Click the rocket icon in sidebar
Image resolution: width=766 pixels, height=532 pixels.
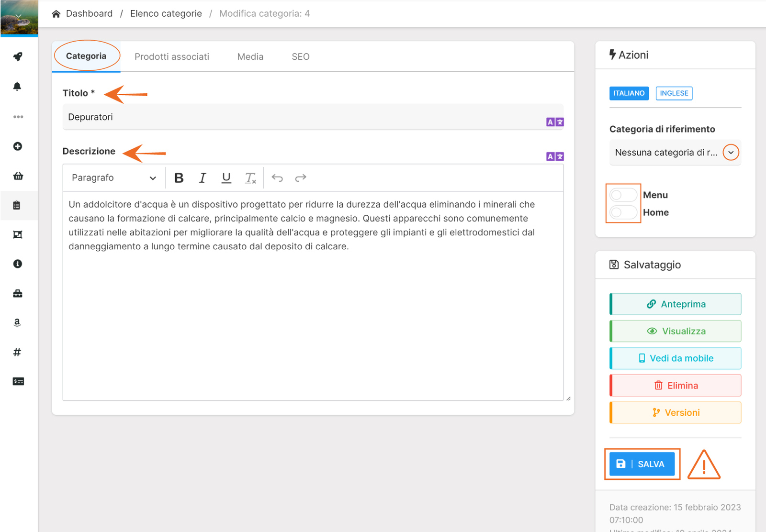pos(18,57)
